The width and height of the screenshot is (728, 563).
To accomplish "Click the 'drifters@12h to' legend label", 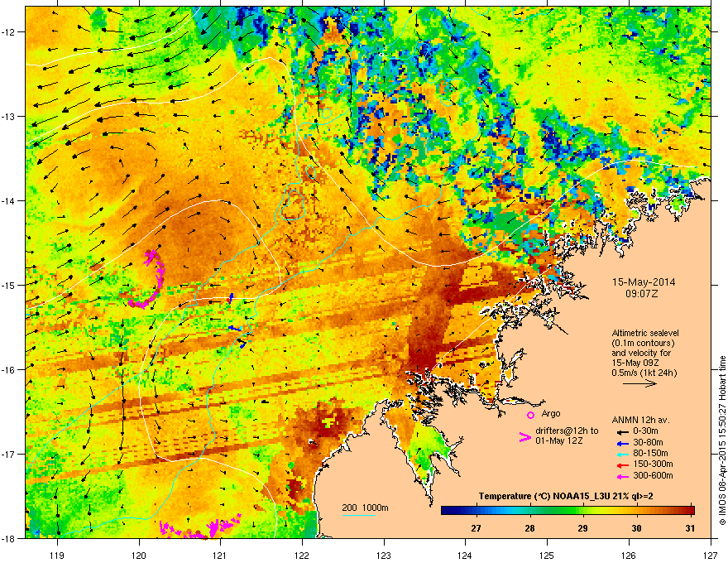I will [x=567, y=431].
